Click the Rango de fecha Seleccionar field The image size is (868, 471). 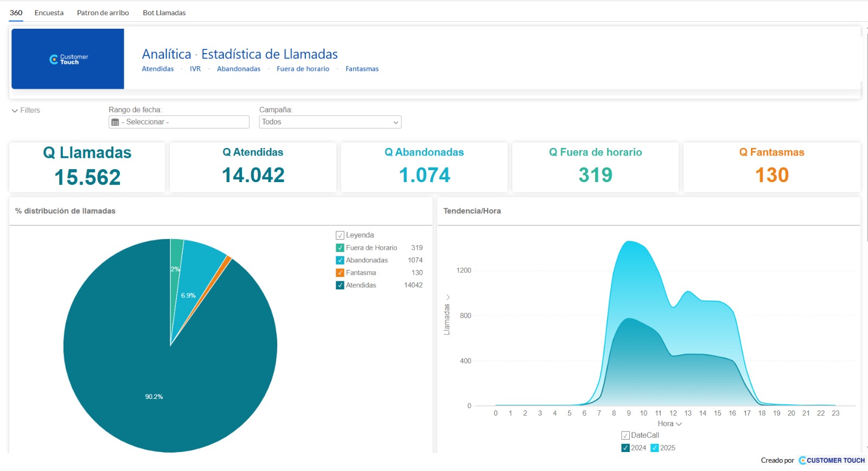[179, 122]
